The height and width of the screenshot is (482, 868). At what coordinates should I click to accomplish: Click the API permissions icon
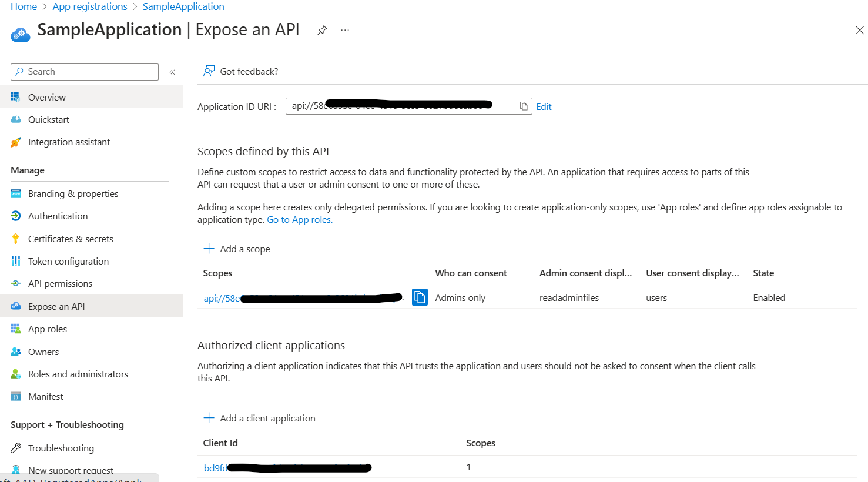[16, 284]
